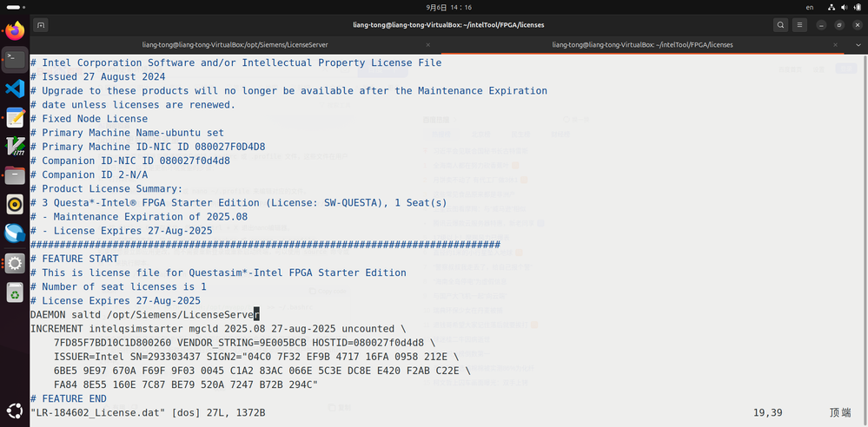Click line starting with '6BE5 9E97 670A'
This screenshot has width=868, height=427.
pos(262,371)
